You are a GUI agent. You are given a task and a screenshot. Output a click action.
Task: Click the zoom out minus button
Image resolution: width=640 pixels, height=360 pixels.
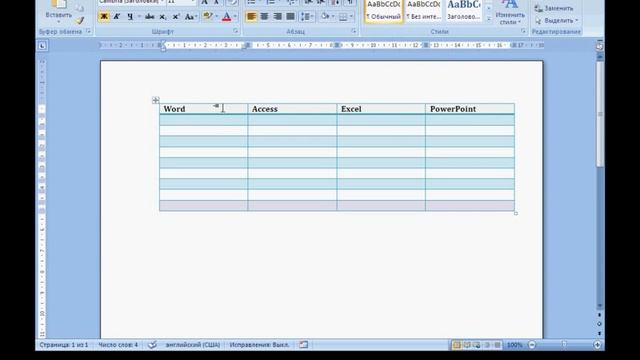[x=532, y=345]
